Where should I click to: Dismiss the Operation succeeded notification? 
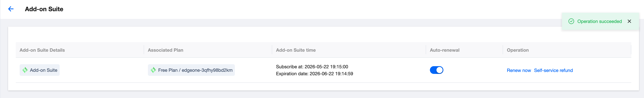(629, 21)
